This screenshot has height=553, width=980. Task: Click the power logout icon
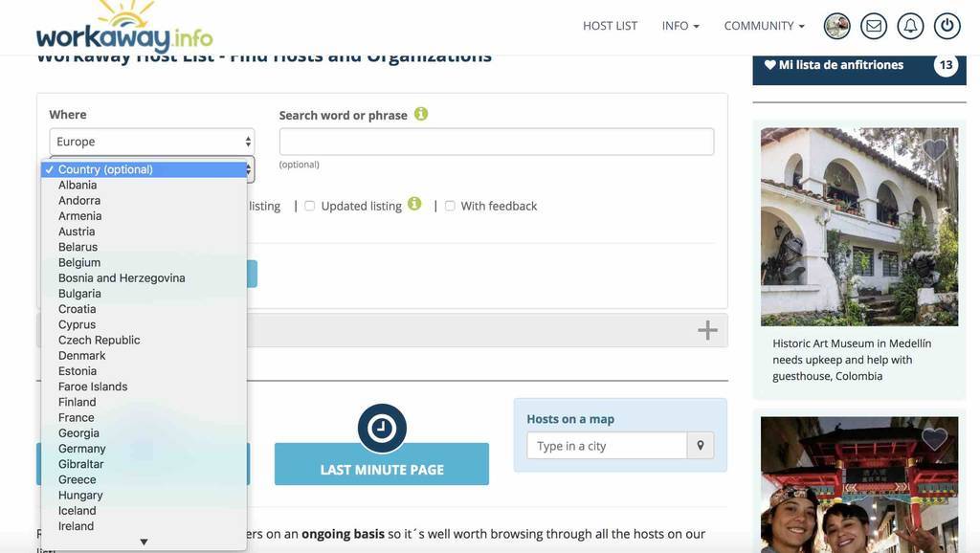(947, 26)
